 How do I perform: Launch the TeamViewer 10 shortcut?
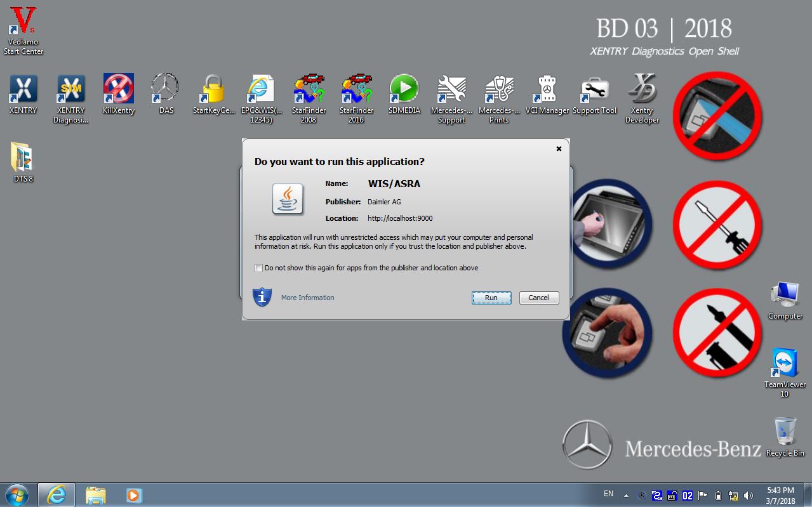[785, 372]
